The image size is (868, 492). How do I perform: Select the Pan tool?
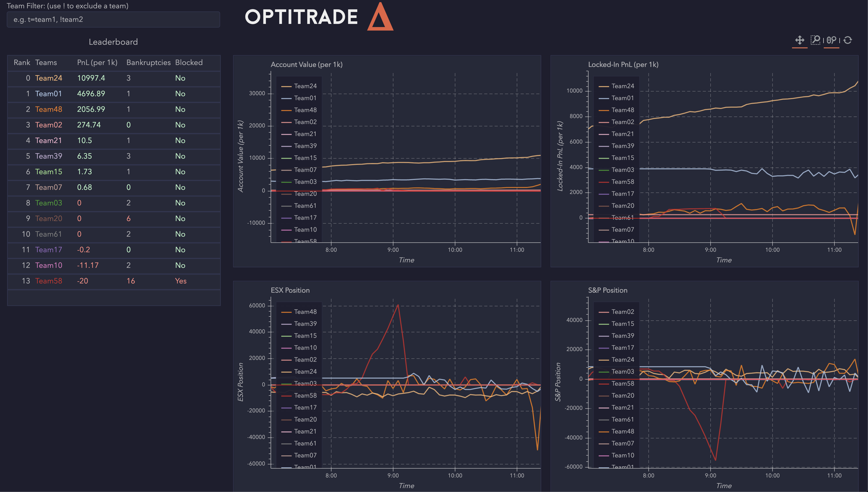(x=799, y=40)
